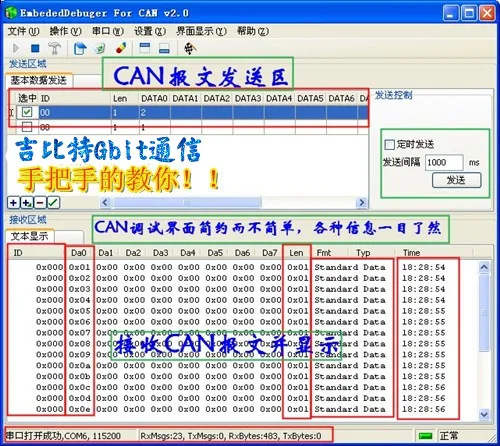Click the Typ column header
Screen dimensions: 500x446
[x=371, y=253]
